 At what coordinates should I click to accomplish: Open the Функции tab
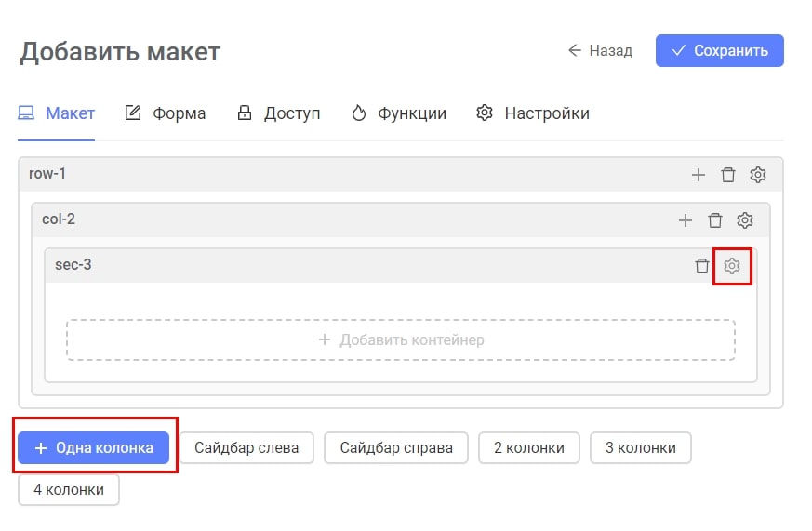point(399,113)
